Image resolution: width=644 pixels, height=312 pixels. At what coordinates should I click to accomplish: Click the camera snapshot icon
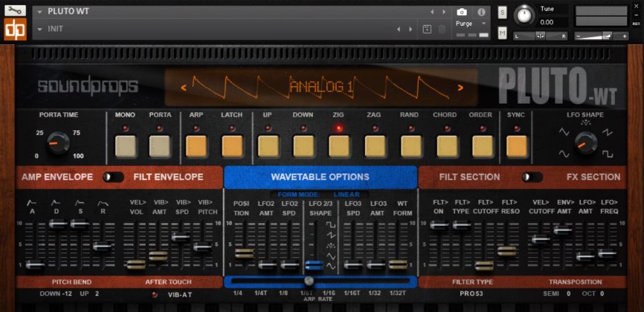pos(462,11)
